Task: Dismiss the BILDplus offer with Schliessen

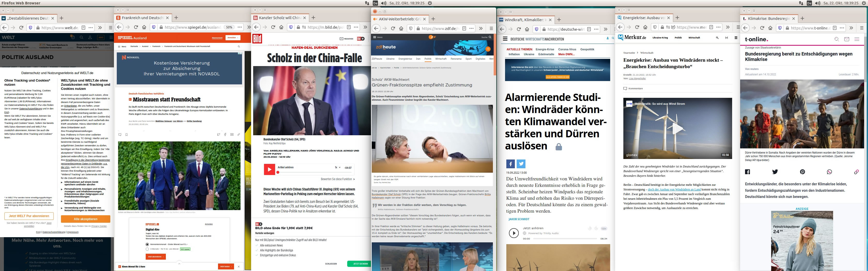Action: pyautogui.click(x=331, y=264)
